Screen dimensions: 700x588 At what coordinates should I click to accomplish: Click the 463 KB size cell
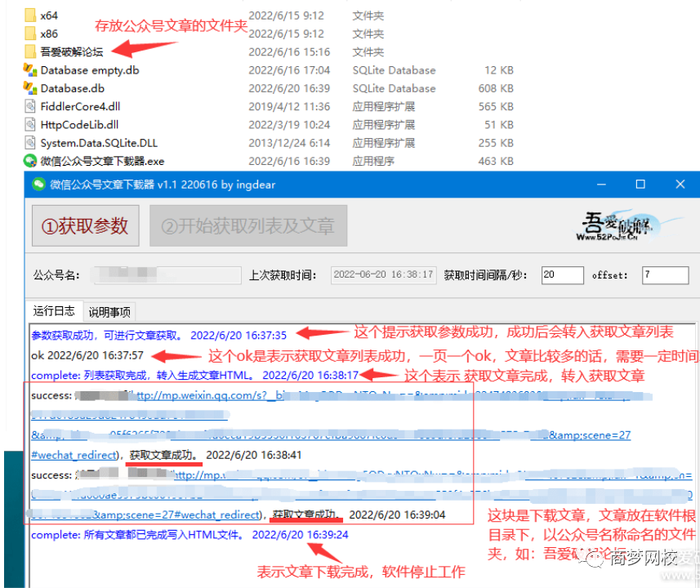coord(496,161)
